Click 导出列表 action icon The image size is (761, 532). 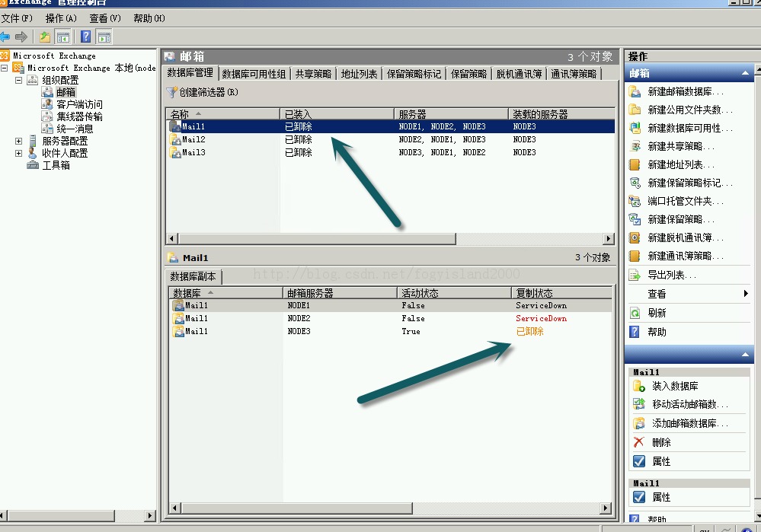click(635, 276)
